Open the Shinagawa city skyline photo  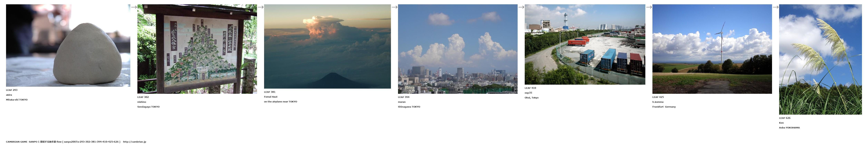458,49
